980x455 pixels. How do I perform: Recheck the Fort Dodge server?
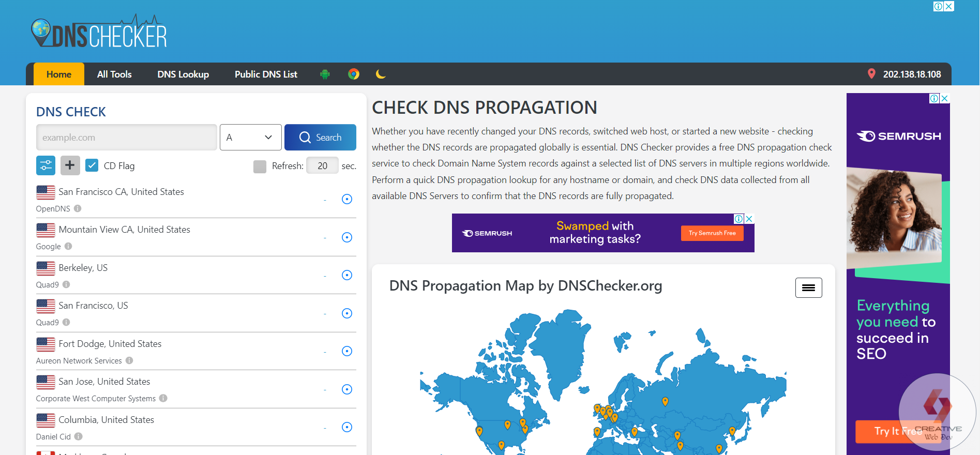347,351
